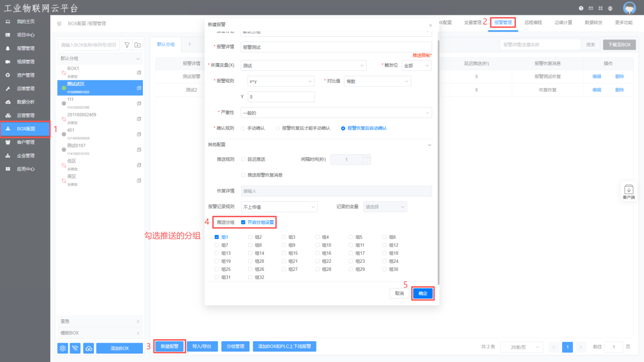Viewport: 644px width, 362px height.
Task: Switch to the 远程编程 tab
Action: 533,22
